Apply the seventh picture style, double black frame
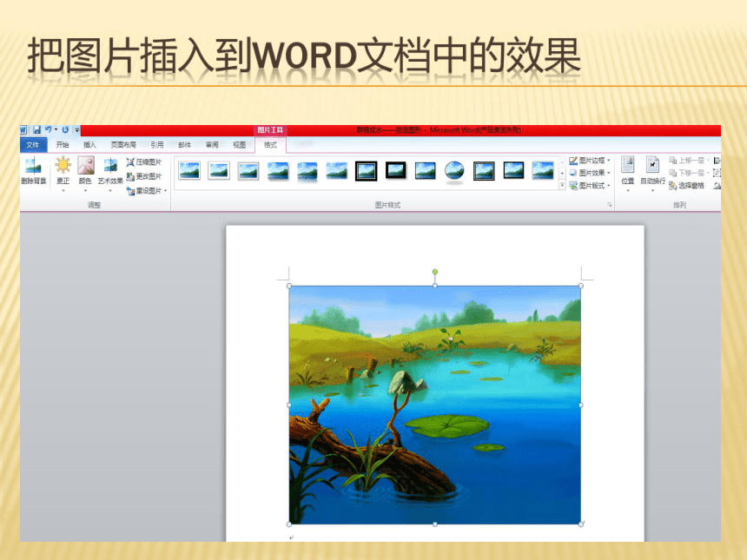Viewport: 747px width, 560px height. pyautogui.click(x=367, y=170)
